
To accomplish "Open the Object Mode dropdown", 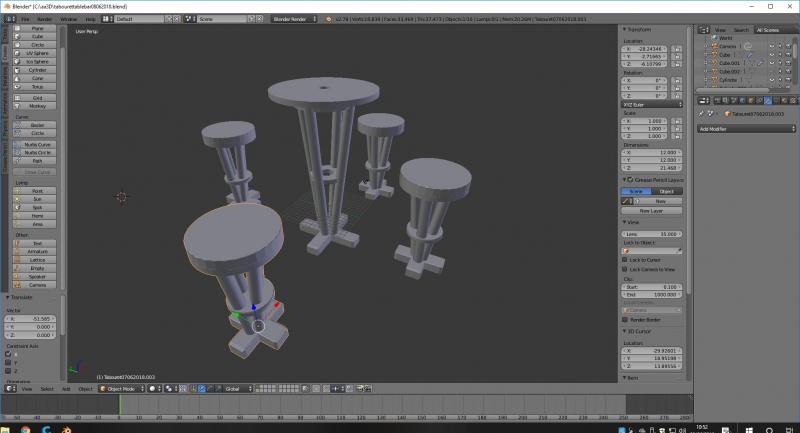I will click(122, 388).
